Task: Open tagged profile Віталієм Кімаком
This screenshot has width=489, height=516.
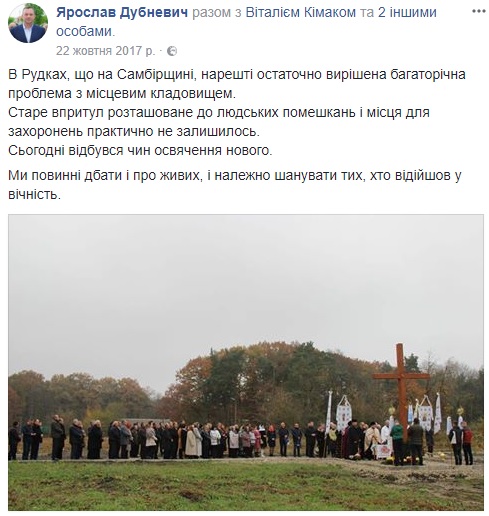Action: click(x=301, y=12)
